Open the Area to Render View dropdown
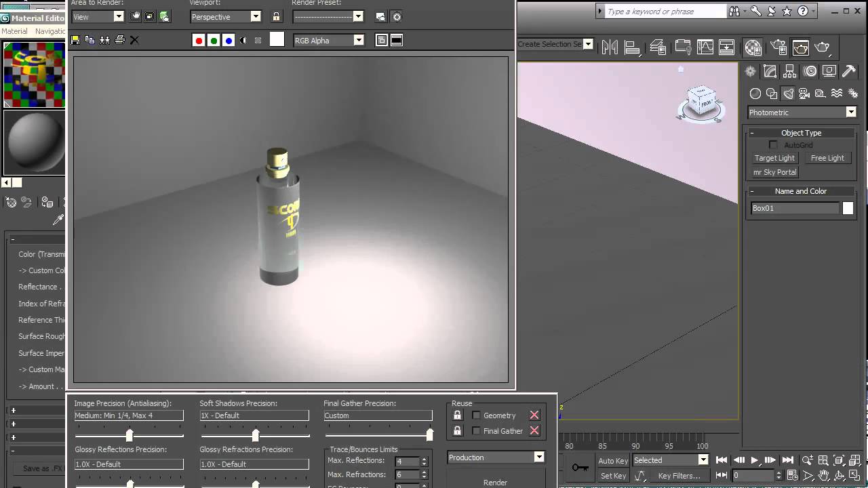Image resolution: width=868 pixels, height=488 pixels. [98, 16]
